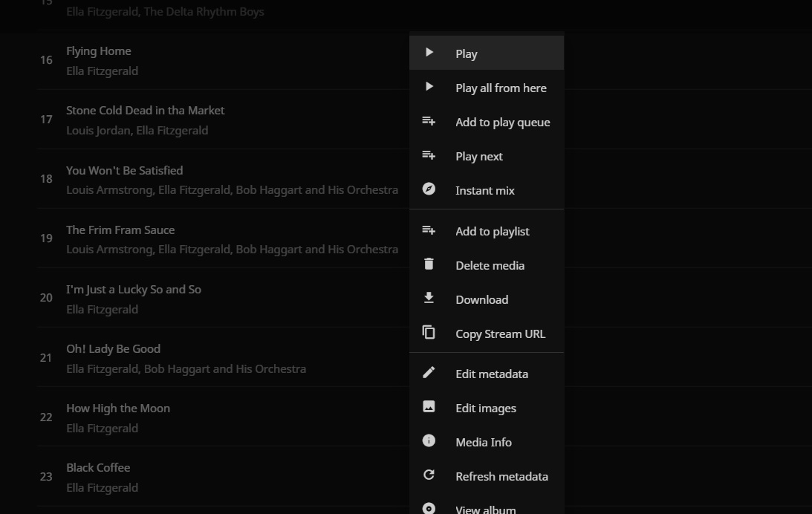This screenshot has height=514, width=812.
Task: Select the Add to play queue icon
Action: tap(429, 120)
